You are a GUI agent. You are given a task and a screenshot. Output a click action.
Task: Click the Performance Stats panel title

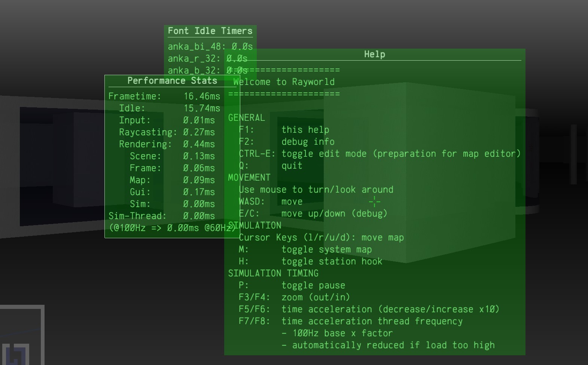172,81
